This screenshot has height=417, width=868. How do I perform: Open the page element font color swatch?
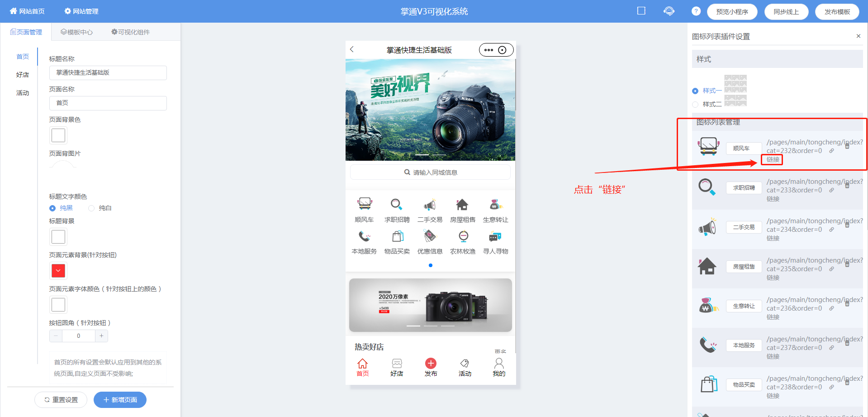(58, 305)
